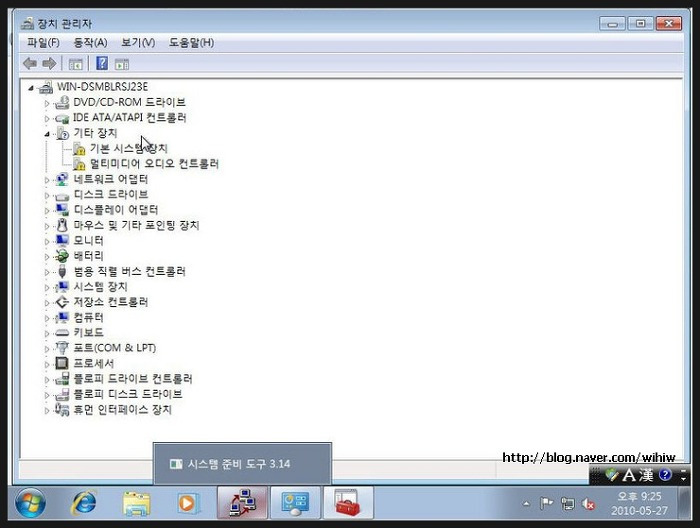Select the 플로피 디스크 드라이브 icon
Image resolution: width=700 pixels, height=528 pixels.
62,394
